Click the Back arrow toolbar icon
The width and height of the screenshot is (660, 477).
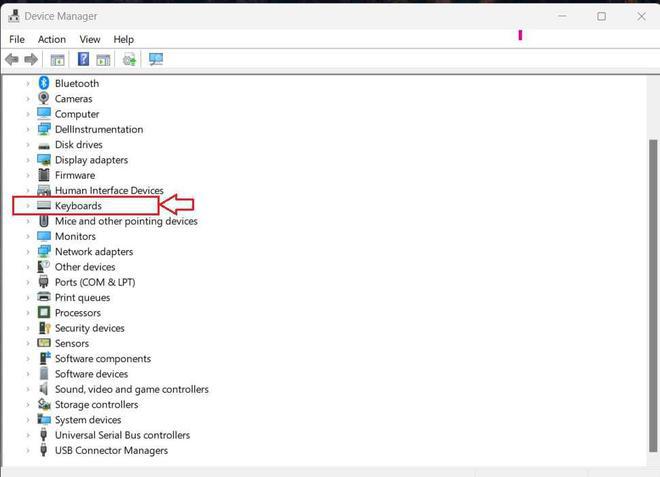(12, 59)
